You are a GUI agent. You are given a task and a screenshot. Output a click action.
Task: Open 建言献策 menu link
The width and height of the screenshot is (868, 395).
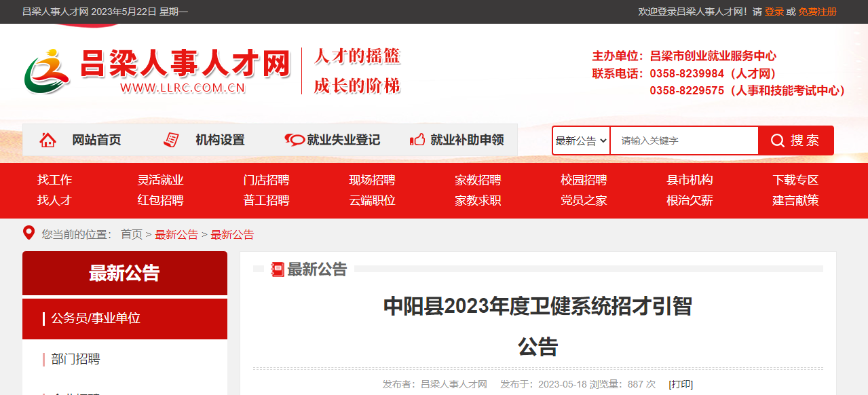(795, 200)
